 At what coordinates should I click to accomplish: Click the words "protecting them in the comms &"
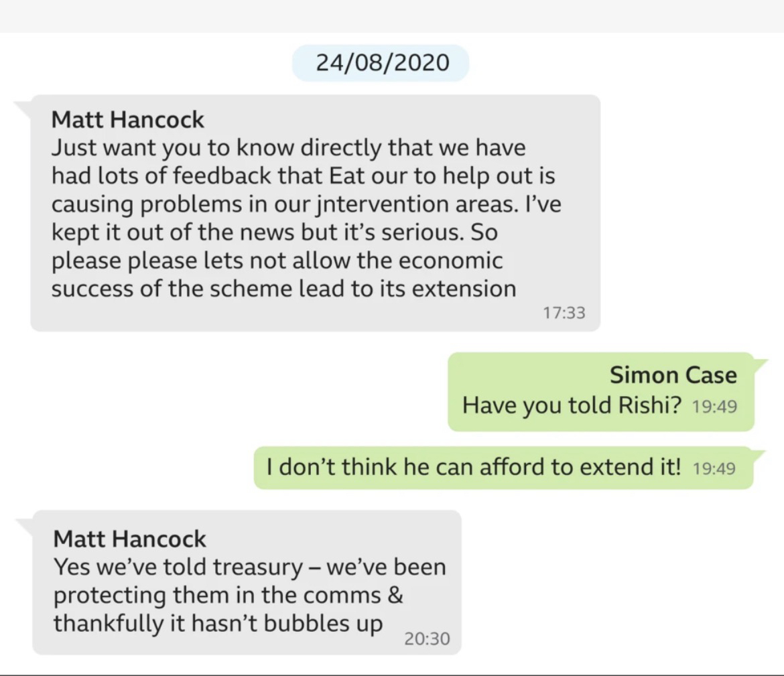point(228,595)
